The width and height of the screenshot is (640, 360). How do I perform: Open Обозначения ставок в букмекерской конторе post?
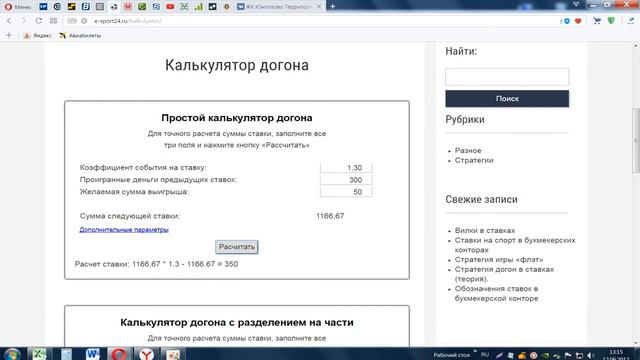tap(496, 293)
